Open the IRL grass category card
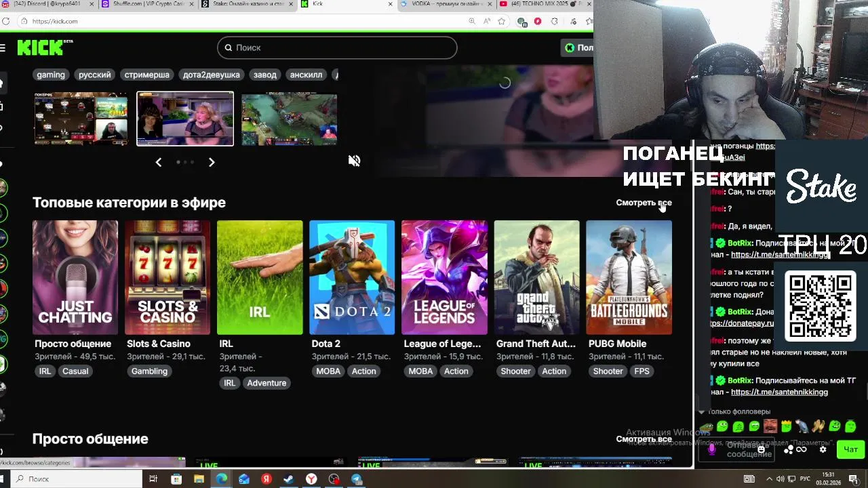This screenshot has height=488, width=868. point(260,277)
